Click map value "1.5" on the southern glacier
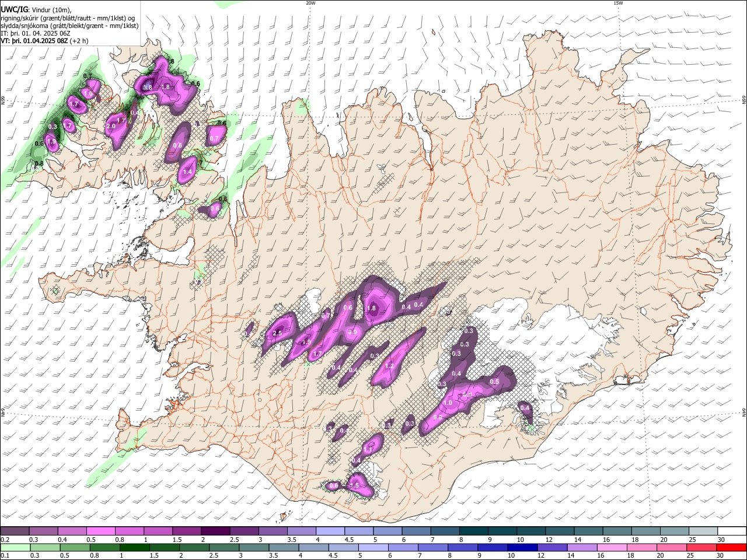 click(354, 485)
